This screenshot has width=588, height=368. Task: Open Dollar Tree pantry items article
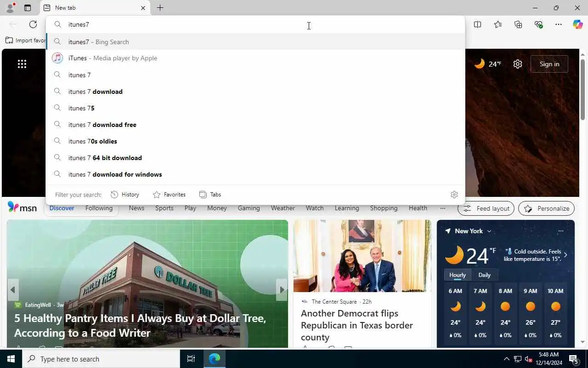point(140,325)
